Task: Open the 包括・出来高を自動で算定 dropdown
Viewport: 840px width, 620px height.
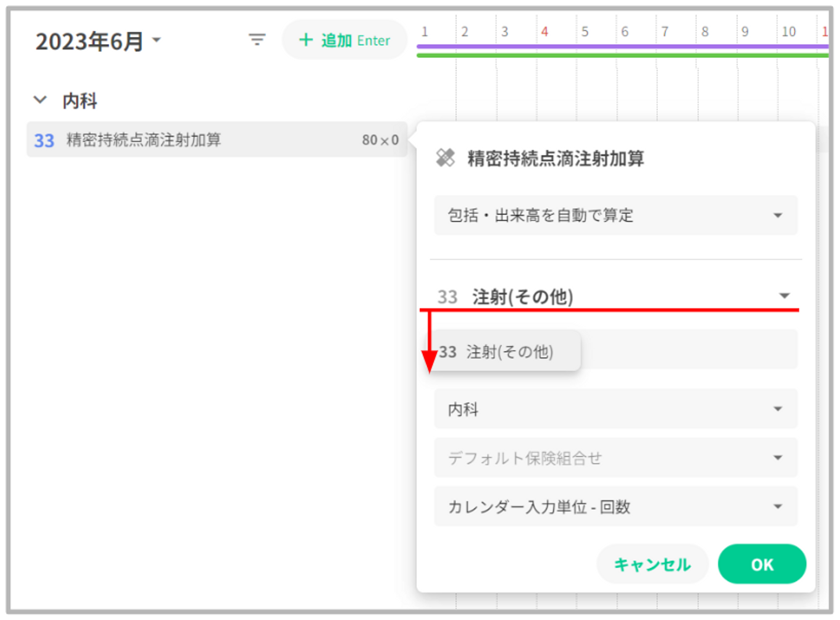Action: coord(615,215)
